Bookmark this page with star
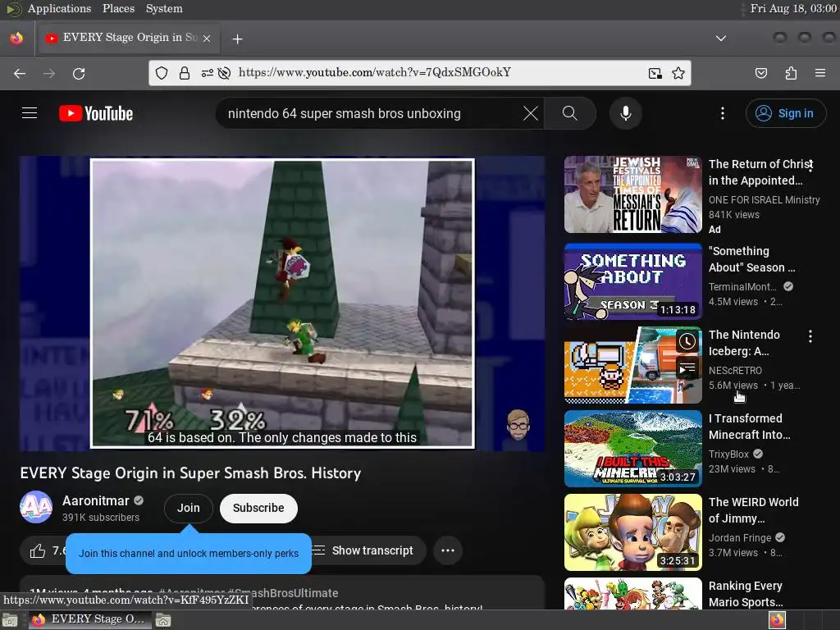The height and width of the screenshot is (630, 840). coord(678,73)
